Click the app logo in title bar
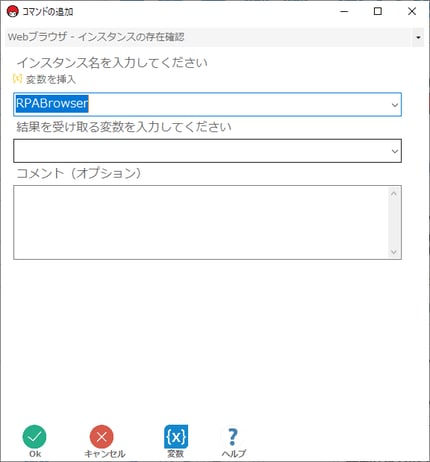The width and height of the screenshot is (430, 462). (13, 12)
